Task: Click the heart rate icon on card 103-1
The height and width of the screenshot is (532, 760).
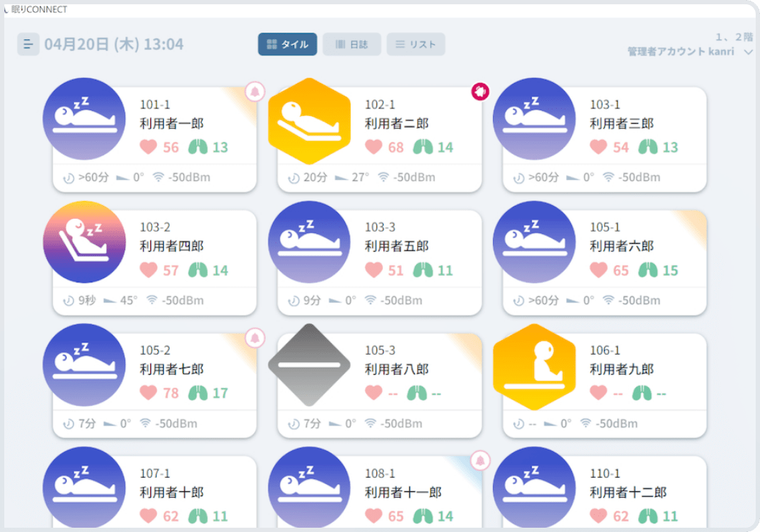Action: [x=598, y=147]
